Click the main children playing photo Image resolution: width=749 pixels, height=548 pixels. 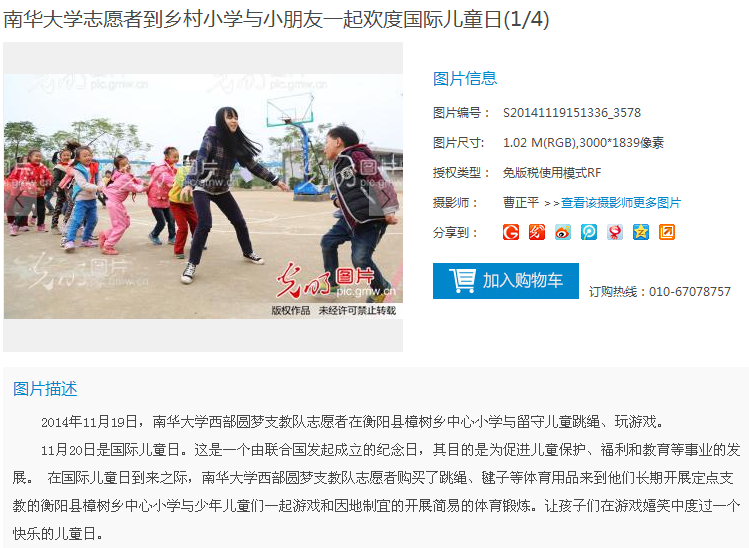tap(203, 196)
